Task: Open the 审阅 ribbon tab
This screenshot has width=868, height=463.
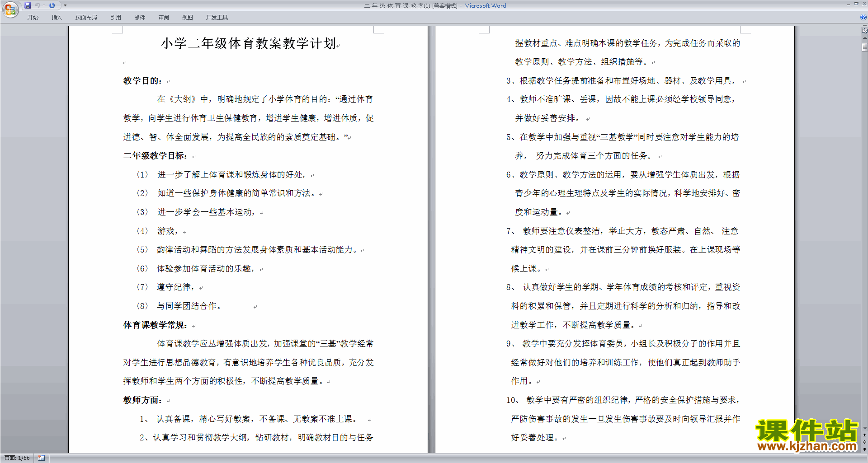Action: 164,18
